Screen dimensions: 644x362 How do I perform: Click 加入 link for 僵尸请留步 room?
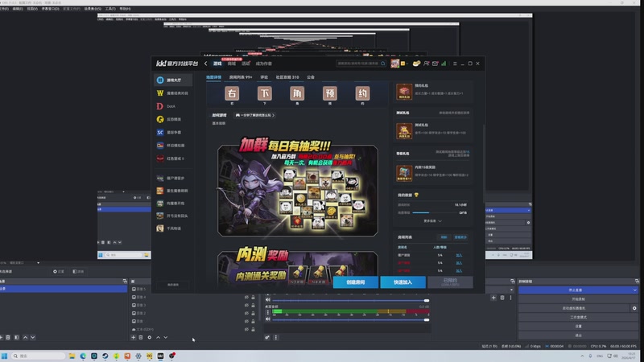pyautogui.click(x=459, y=255)
